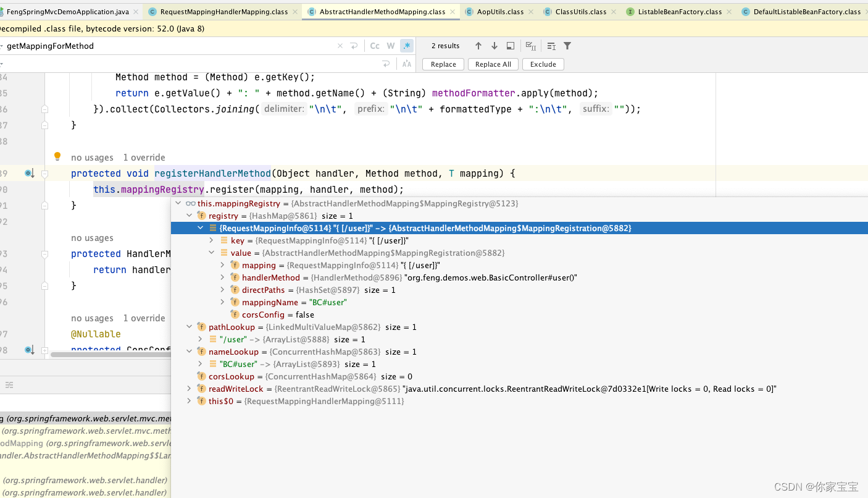Screen dimensions: 868x498
Task: Click registerHandlerMethod method name in code
Action: (x=212, y=174)
